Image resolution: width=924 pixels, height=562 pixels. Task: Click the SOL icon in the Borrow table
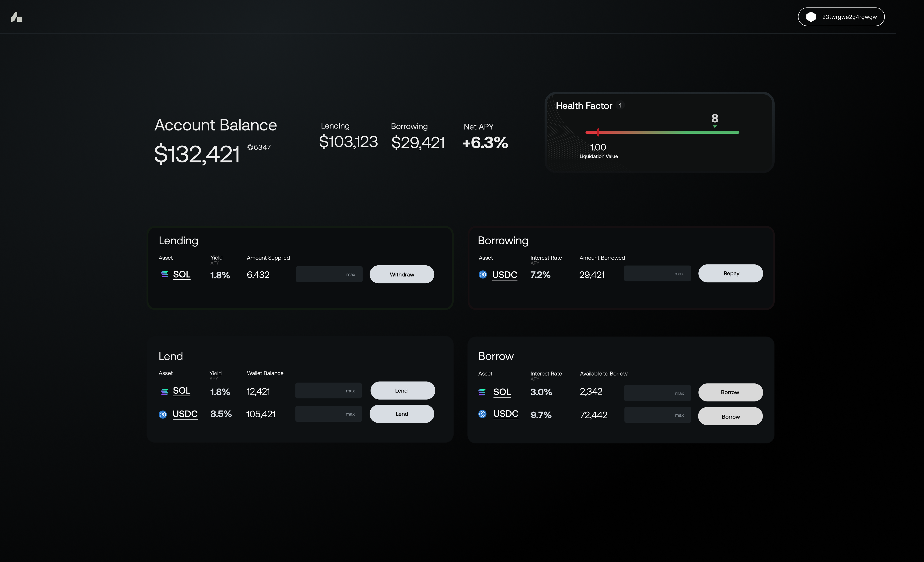click(482, 392)
